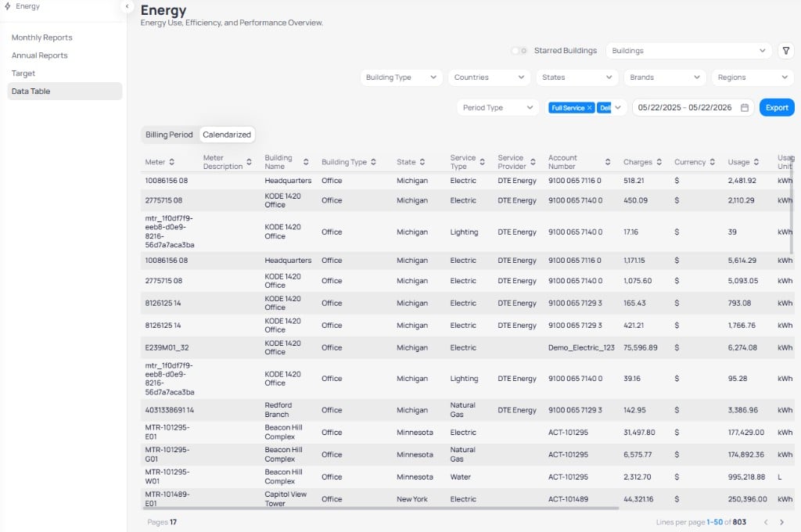Viewport: 801px width, 532px height.
Task: Click the Energy page heading
Action: point(163,10)
